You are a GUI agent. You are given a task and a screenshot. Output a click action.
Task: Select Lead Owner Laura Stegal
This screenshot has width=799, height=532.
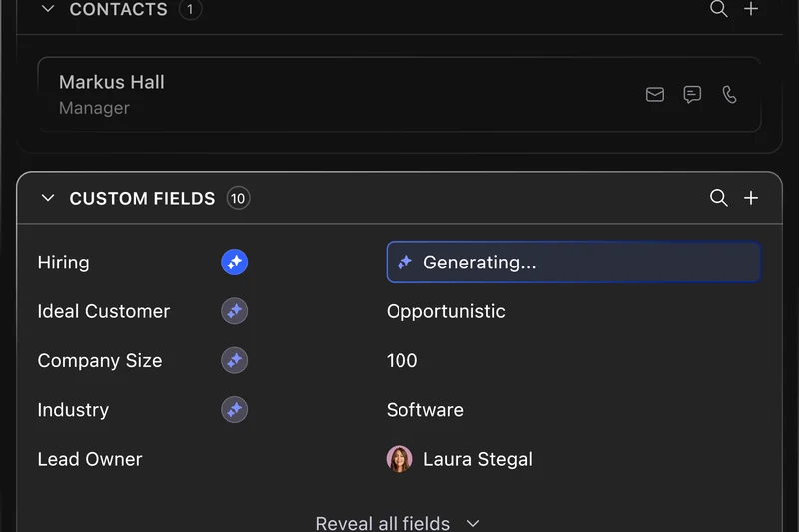[460, 459]
